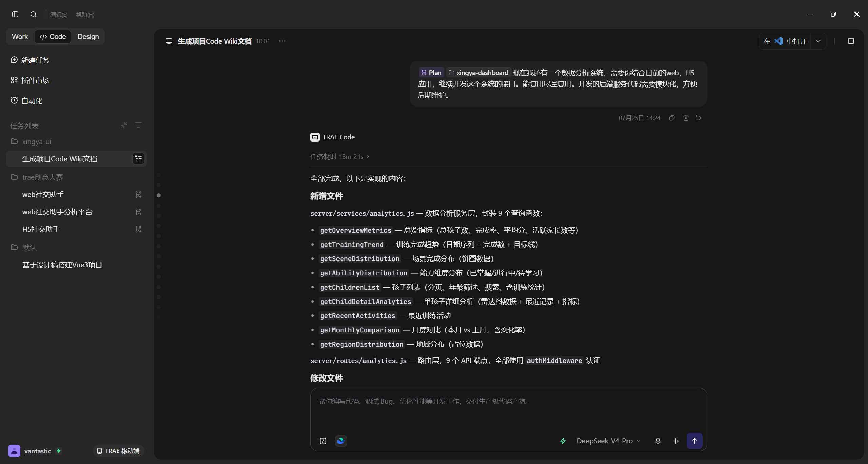This screenshot has width=868, height=464.
Task: Click the authMiddleware code label
Action: [x=554, y=361]
